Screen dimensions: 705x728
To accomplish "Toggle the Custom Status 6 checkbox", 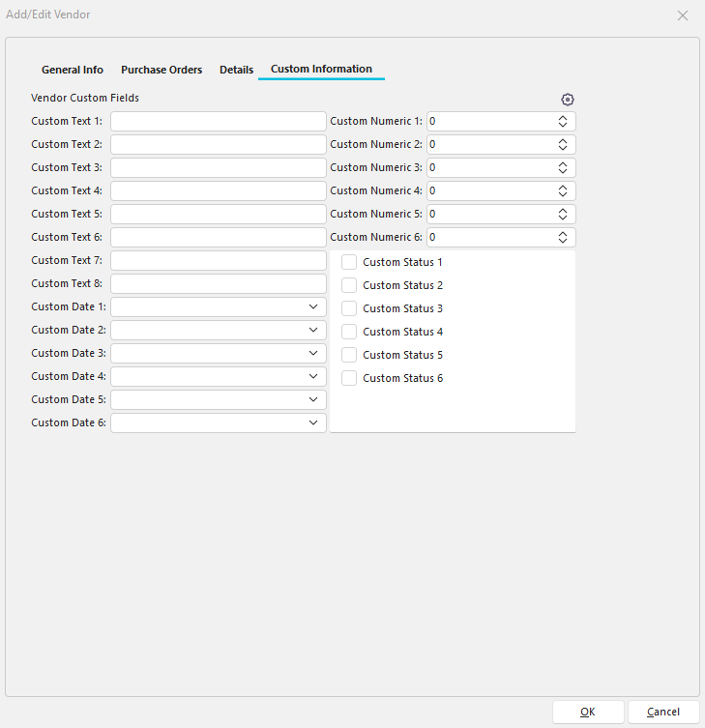I will click(x=349, y=378).
